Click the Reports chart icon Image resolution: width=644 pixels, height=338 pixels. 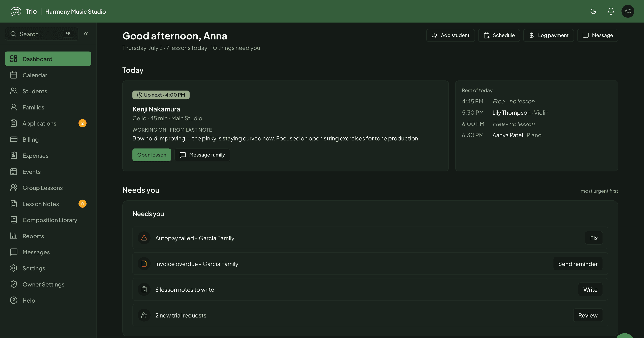click(x=13, y=236)
